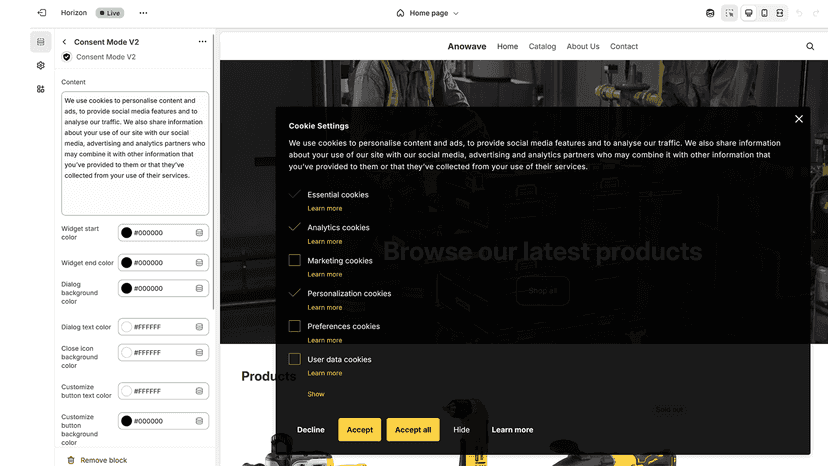Open the Home page template dropdown
The width and height of the screenshot is (828, 466).
pos(428,13)
